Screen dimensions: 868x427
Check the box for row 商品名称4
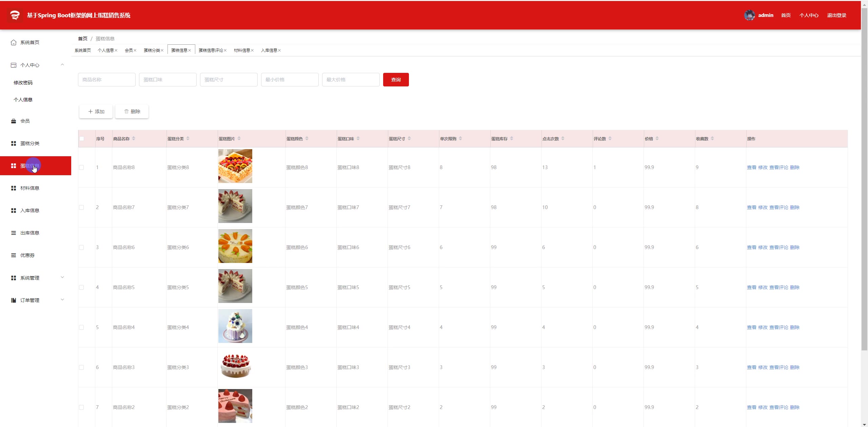[x=81, y=327]
